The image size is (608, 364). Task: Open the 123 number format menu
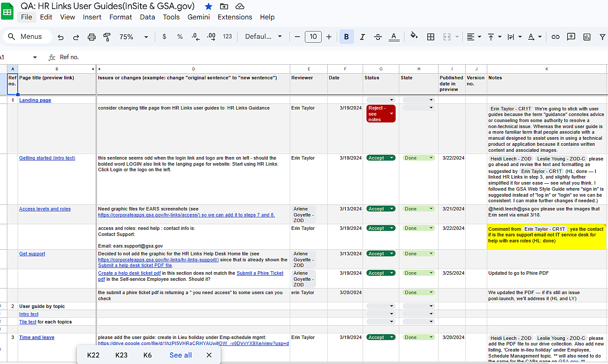point(227,37)
